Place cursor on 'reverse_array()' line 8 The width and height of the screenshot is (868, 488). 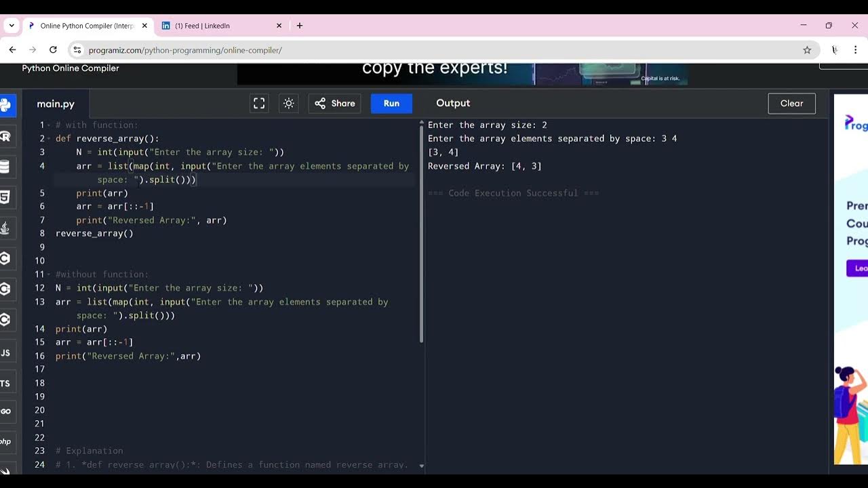[94, 233]
